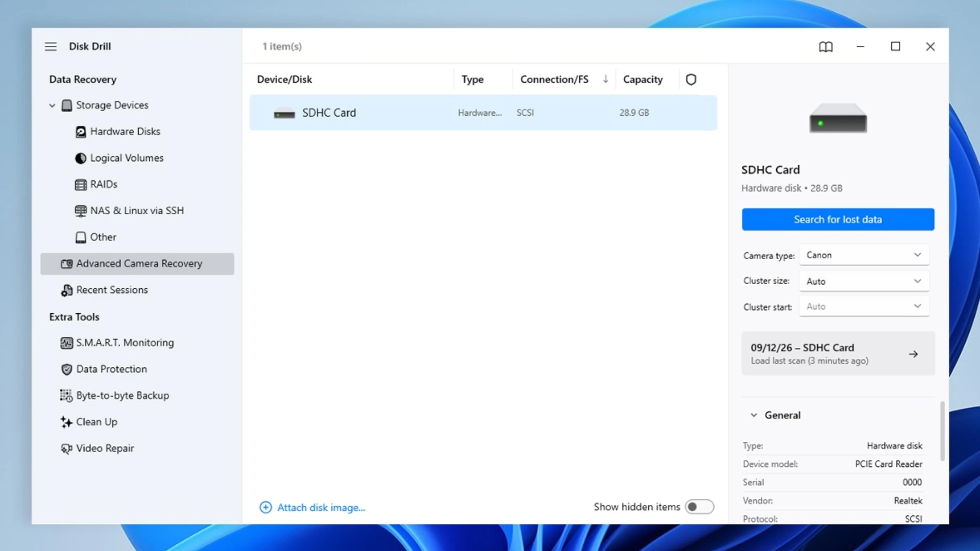Click the Byte-to-byte Backup icon
980x551 pixels.
66,396
